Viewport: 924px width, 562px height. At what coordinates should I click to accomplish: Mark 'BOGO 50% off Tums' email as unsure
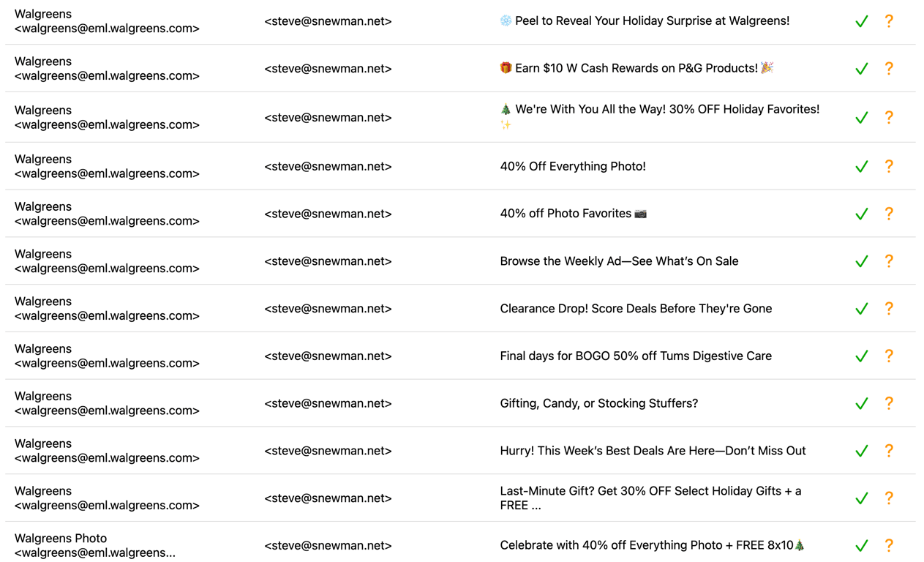click(x=889, y=356)
